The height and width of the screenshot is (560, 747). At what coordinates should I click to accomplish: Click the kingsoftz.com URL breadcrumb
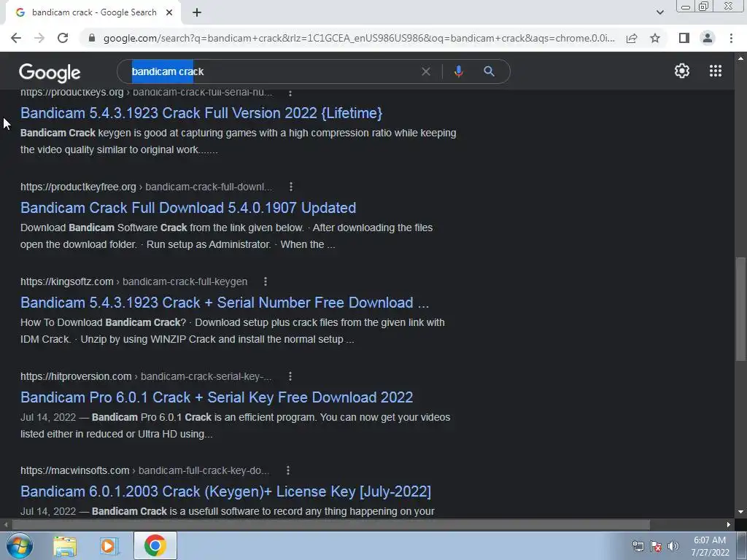tap(134, 281)
